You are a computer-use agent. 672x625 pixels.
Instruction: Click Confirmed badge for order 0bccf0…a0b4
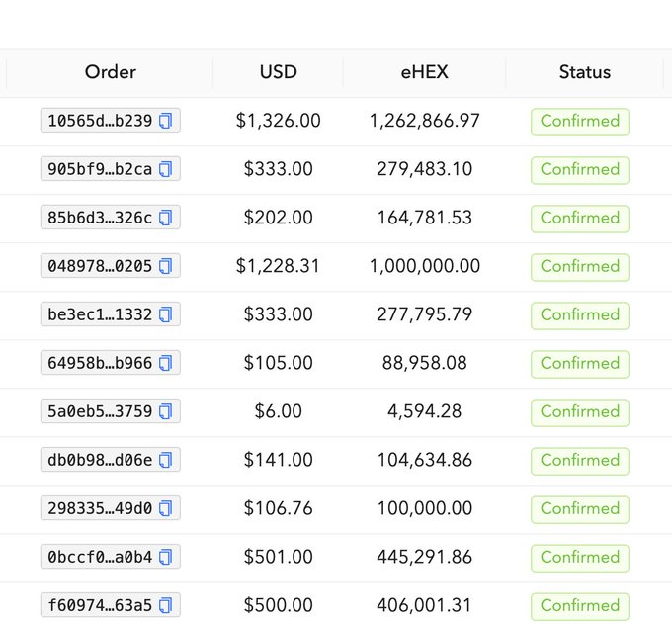point(580,558)
